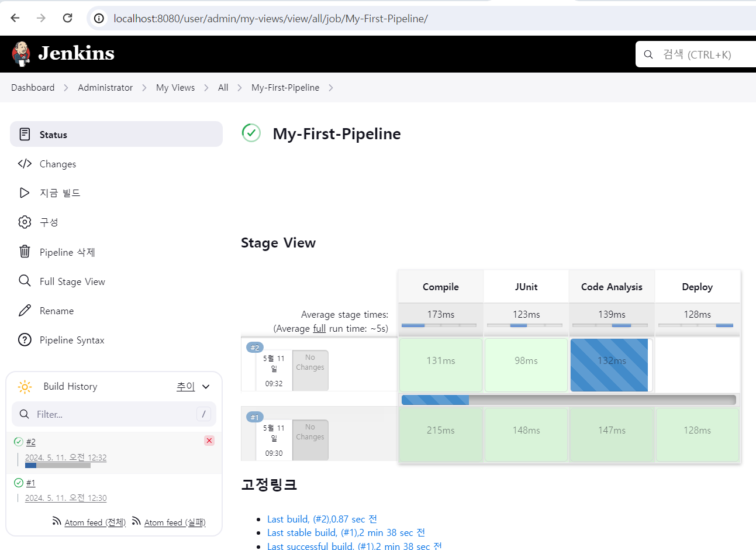Click the sunny weather icon in Build History
This screenshot has width=756, height=550.
[25, 386]
